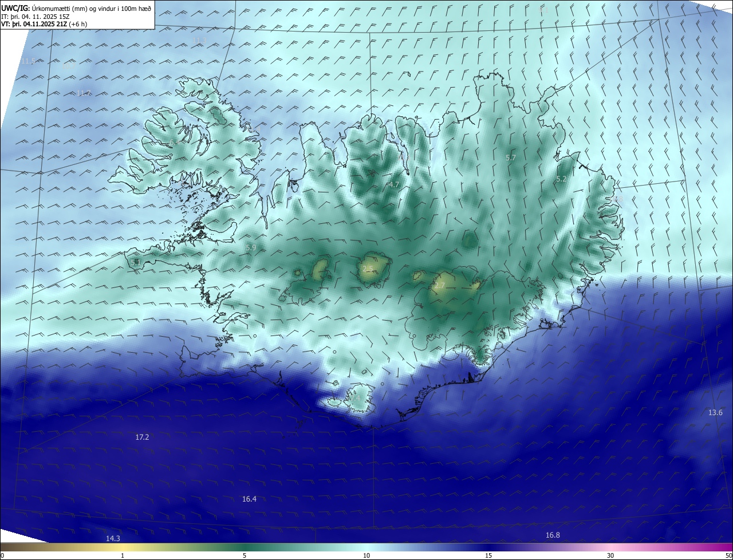Image resolution: width=733 pixels, height=560 pixels.
Task: Click the 4.7 value label on the map
Action: point(393,185)
